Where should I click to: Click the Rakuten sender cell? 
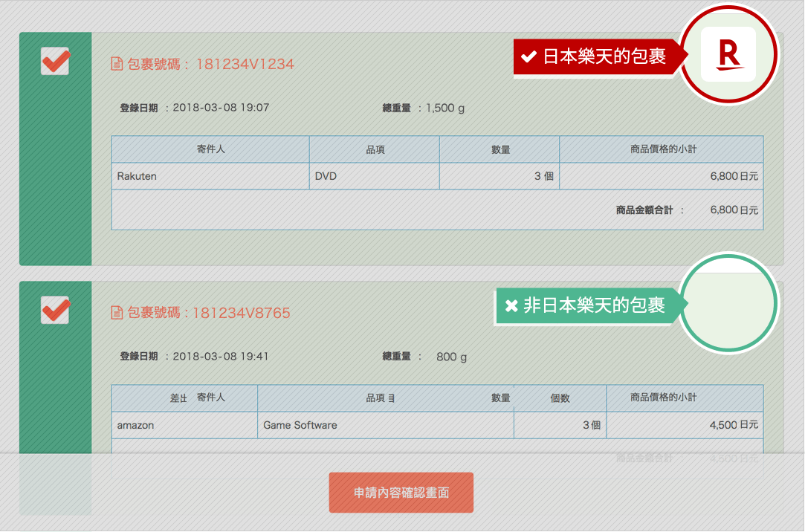click(x=210, y=176)
